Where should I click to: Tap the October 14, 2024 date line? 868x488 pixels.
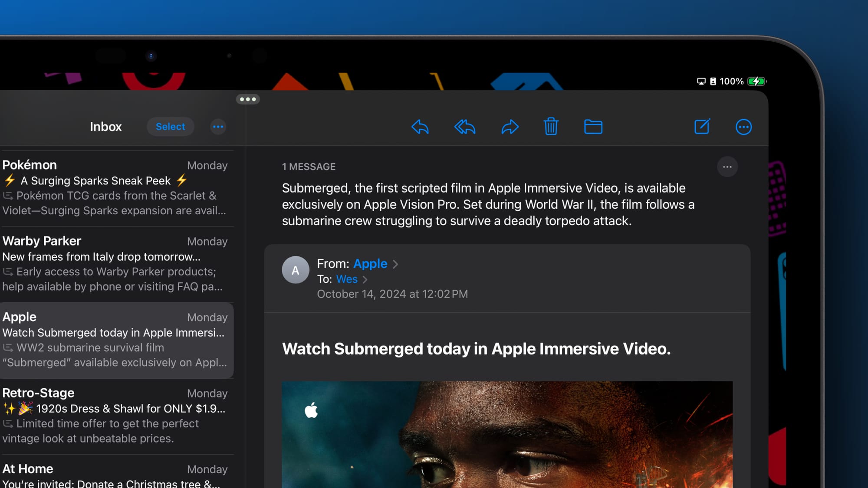click(x=392, y=294)
